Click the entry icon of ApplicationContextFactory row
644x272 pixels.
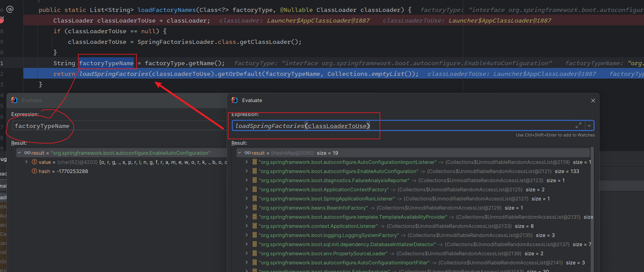[254, 189]
